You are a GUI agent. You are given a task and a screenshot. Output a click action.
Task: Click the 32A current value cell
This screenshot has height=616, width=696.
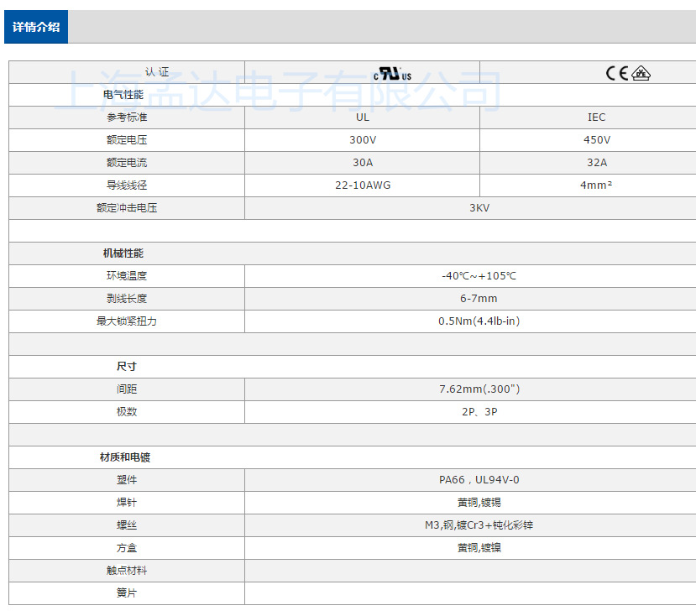596,162
